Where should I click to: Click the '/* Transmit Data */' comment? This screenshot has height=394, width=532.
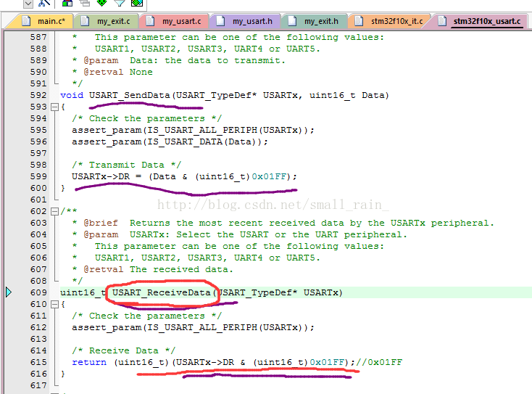point(126,165)
